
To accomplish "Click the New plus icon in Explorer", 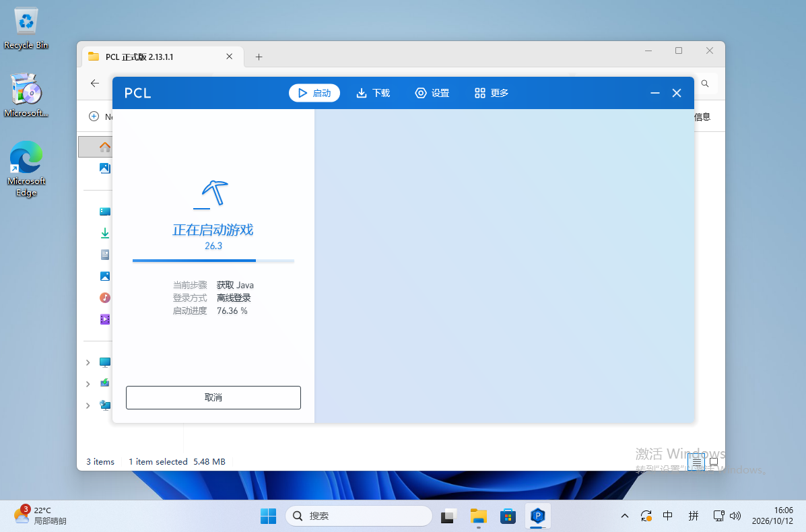I will (x=94, y=117).
